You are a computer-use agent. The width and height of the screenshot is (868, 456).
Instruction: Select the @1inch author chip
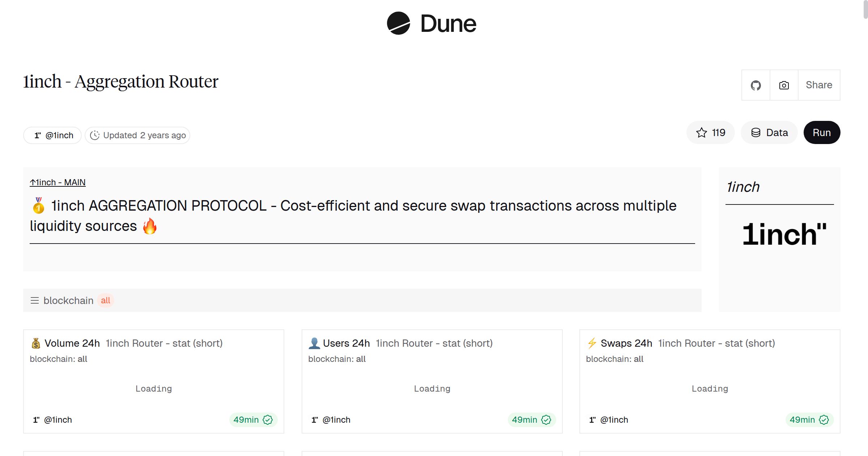52,135
